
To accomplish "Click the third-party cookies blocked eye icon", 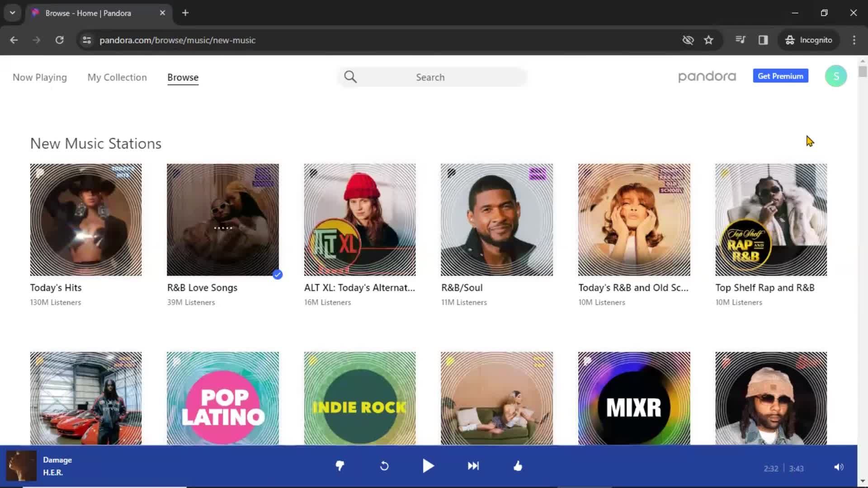I will (x=688, y=40).
